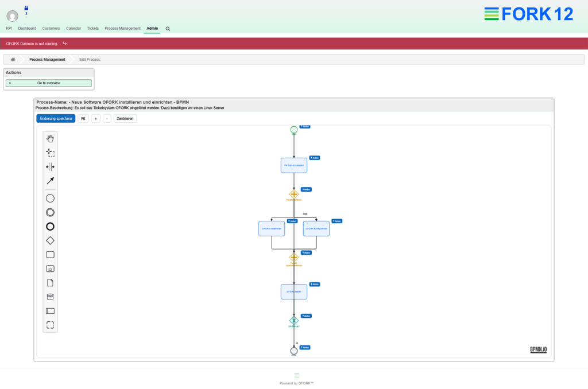Create a data object reference

(50, 282)
